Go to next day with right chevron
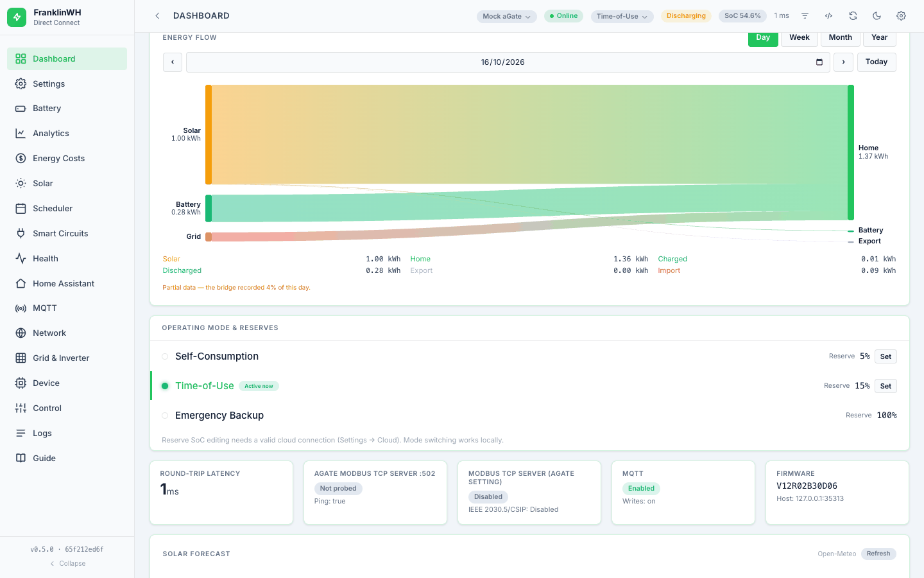The height and width of the screenshot is (578, 924). (843, 62)
